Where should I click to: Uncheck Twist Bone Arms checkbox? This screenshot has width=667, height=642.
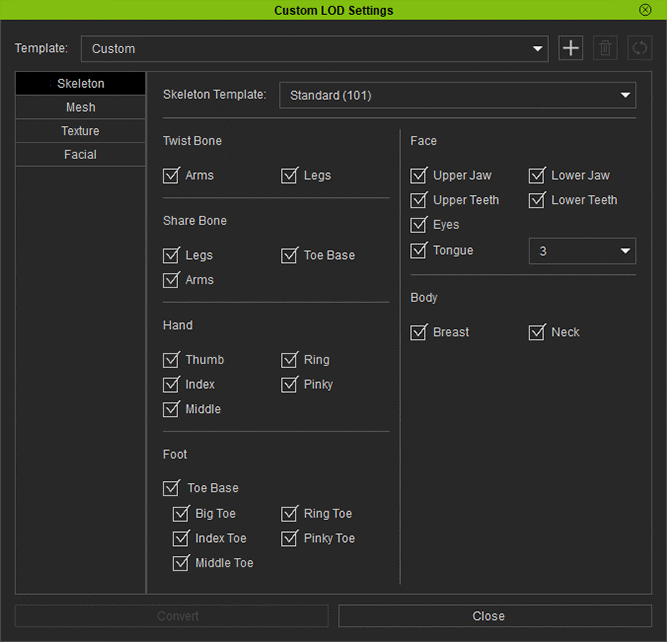pos(171,176)
